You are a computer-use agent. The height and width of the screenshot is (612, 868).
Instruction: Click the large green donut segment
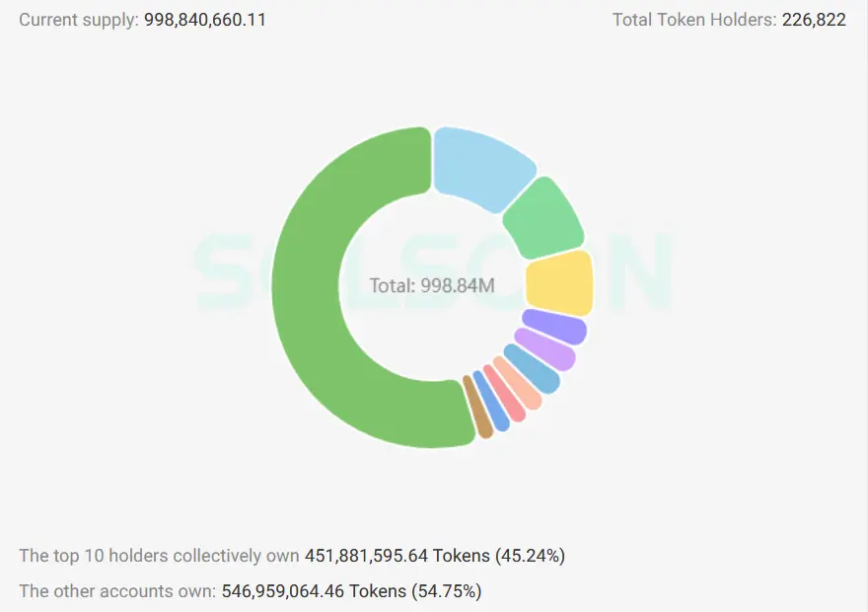point(306,288)
